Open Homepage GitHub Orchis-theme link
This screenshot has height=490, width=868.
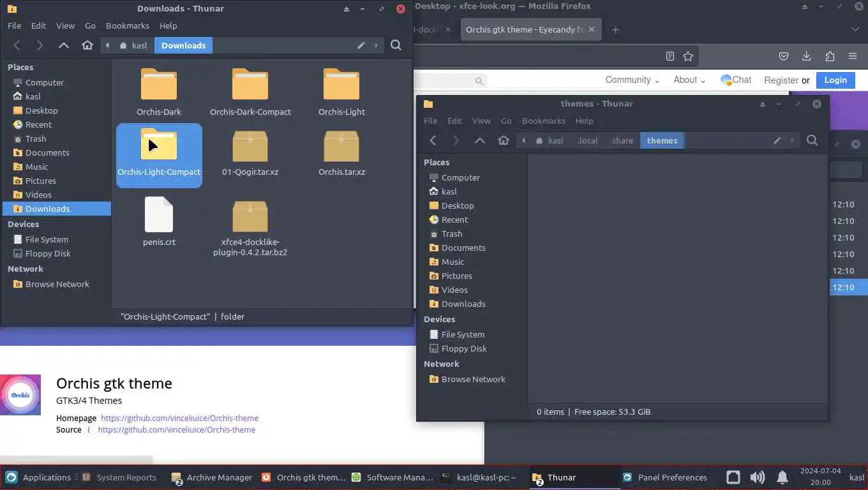pyautogui.click(x=179, y=418)
